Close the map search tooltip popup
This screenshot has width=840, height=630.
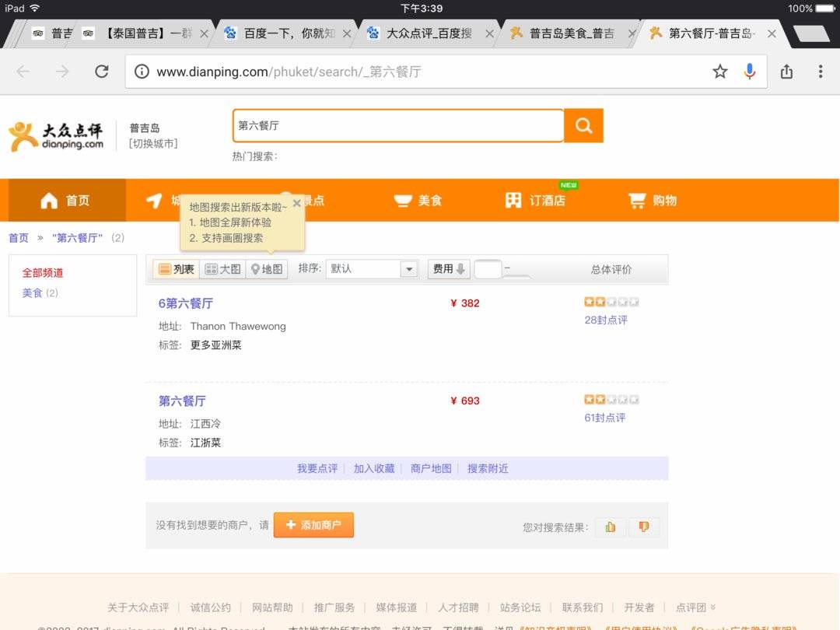[297, 204]
